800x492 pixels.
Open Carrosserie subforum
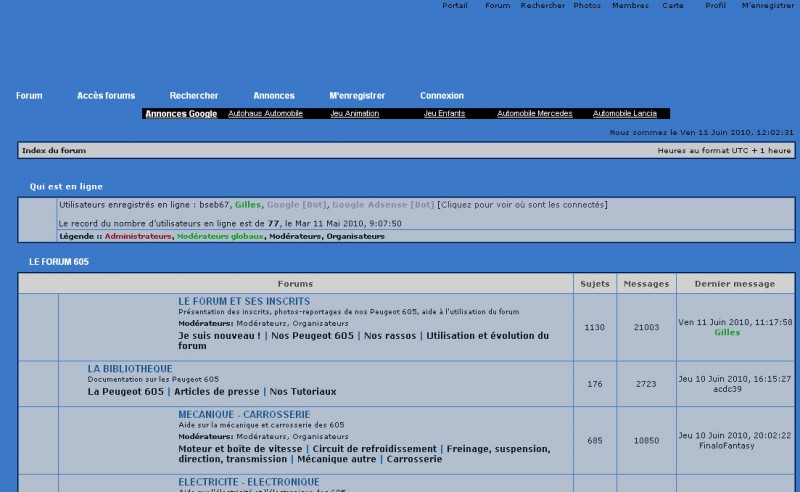pyautogui.click(x=414, y=459)
